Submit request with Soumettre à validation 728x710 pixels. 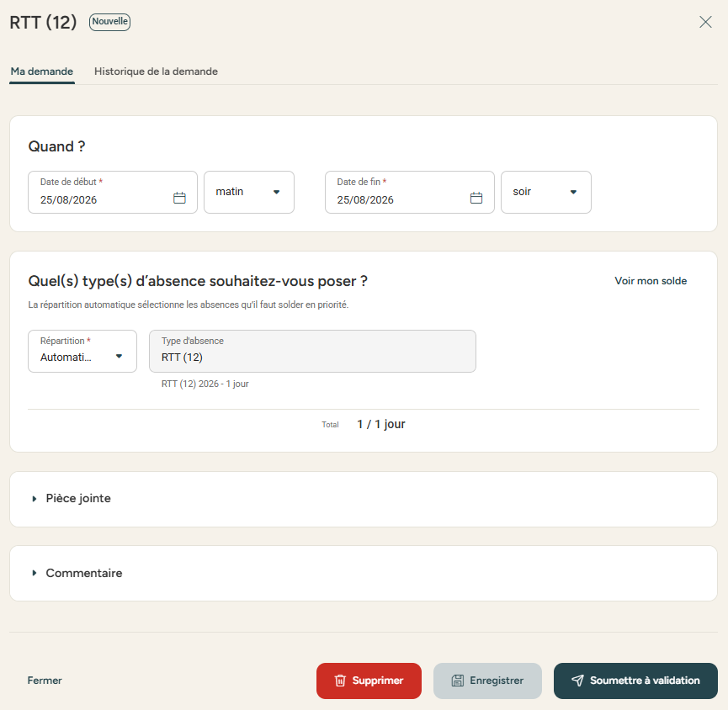click(x=635, y=681)
